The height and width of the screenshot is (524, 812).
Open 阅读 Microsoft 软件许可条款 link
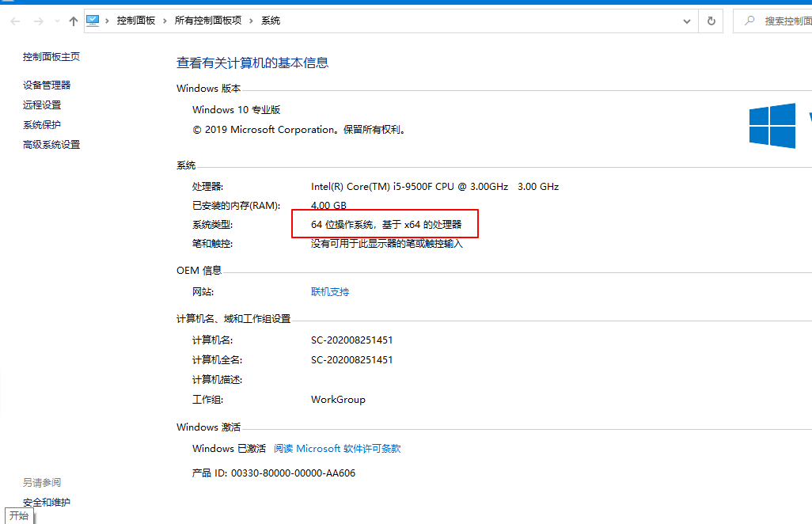click(x=337, y=449)
